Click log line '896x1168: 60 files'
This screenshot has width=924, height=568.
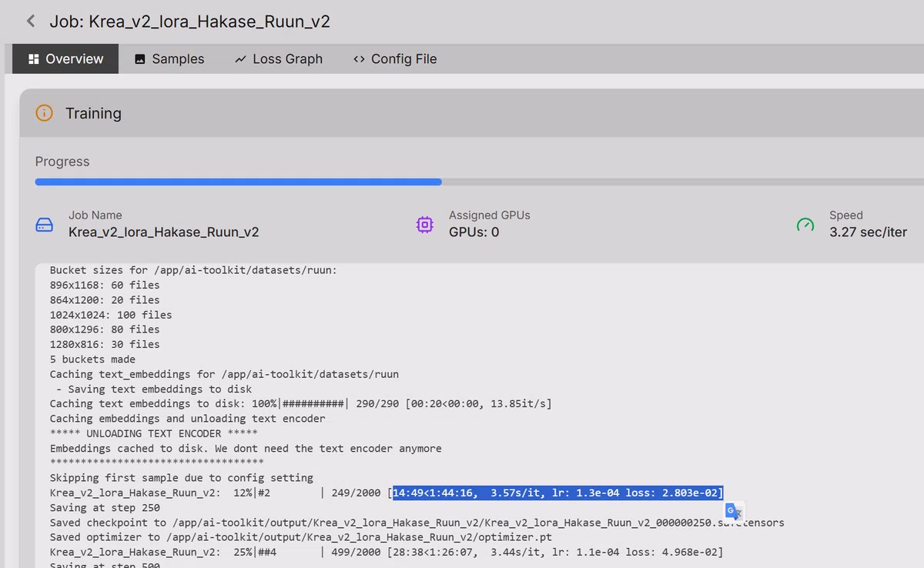105,285
